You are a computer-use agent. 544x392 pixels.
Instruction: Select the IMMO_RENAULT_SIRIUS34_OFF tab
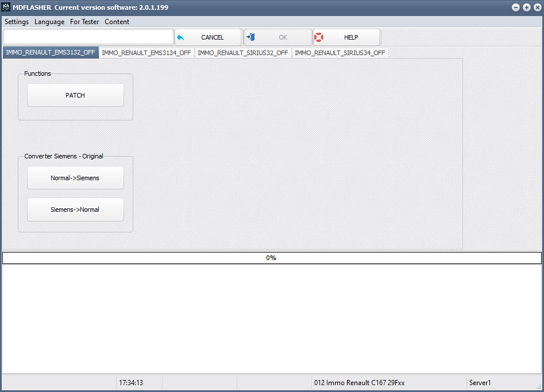(x=340, y=53)
